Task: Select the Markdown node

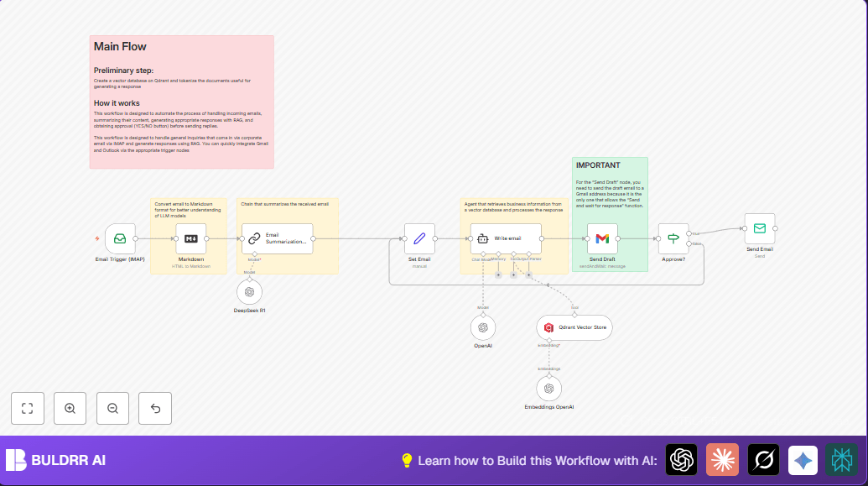Action: (191, 239)
